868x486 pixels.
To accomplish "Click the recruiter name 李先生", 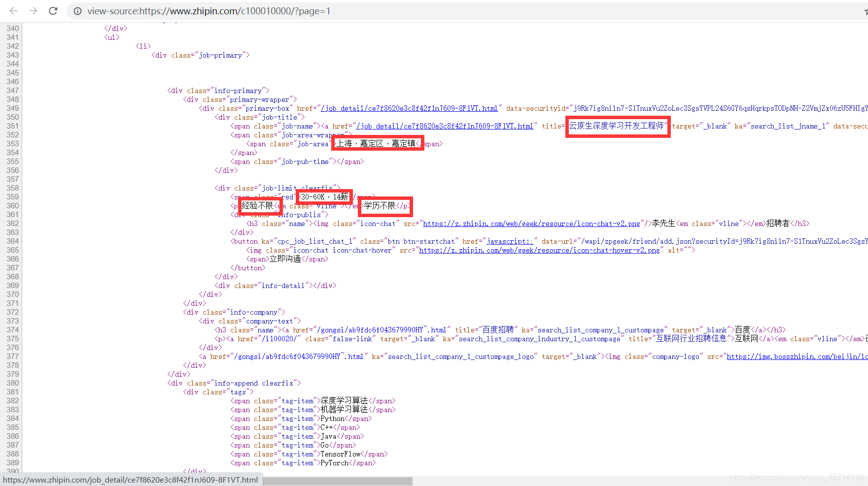I will [663, 224].
